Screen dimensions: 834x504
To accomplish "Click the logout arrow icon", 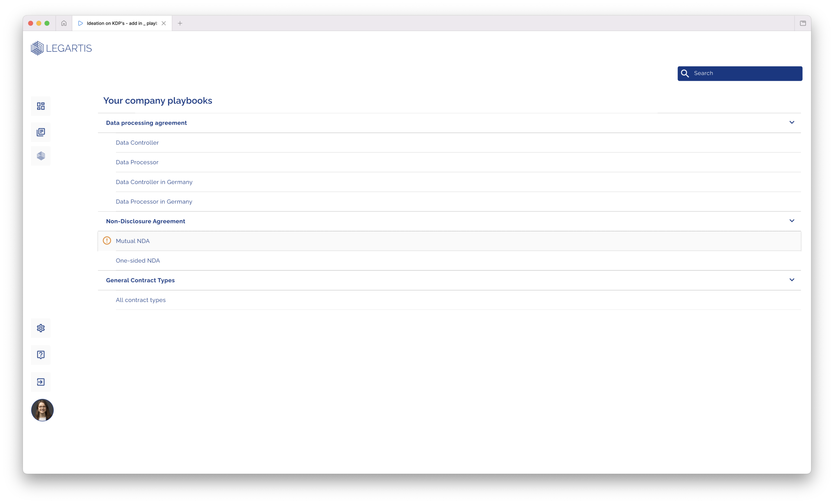I will (41, 382).
